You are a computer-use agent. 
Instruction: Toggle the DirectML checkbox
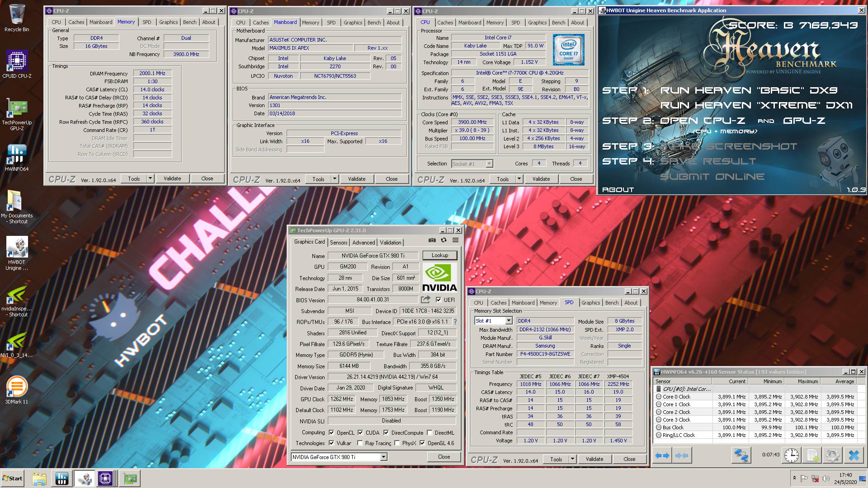(429, 432)
